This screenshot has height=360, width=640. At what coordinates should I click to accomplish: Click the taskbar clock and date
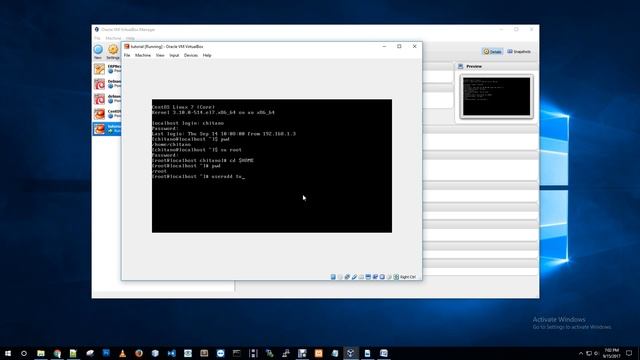point(611,353)
